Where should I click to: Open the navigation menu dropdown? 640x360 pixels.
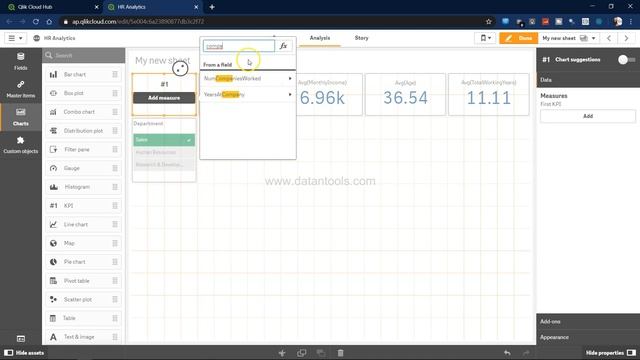coord(16,38)
